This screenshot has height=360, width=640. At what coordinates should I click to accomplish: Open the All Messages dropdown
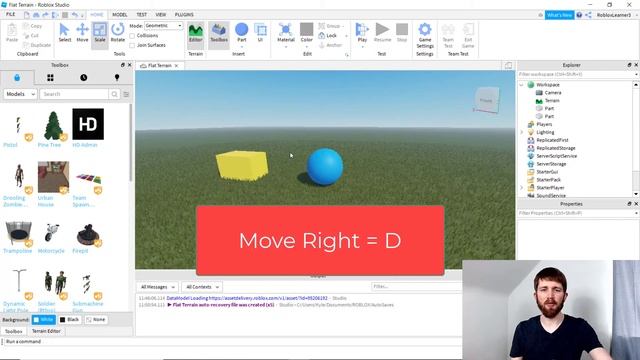pyautogui.click(x=158, y=287)
